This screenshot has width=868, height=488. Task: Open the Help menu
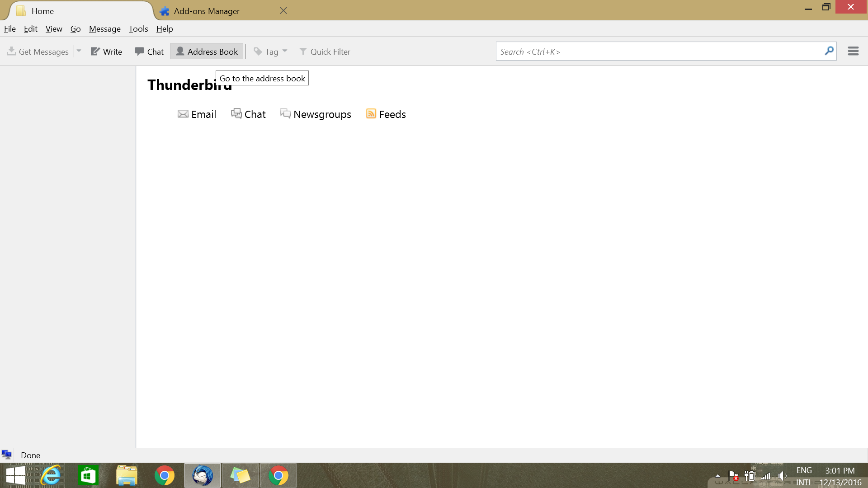[x=165, y=28]
